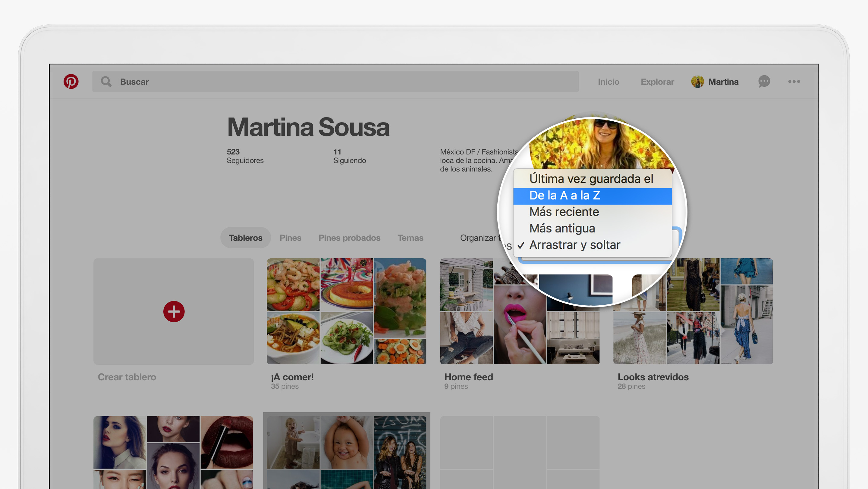Click the red plus create board icon
Viewport: 868px width, 489px height.
coord(174,311)
